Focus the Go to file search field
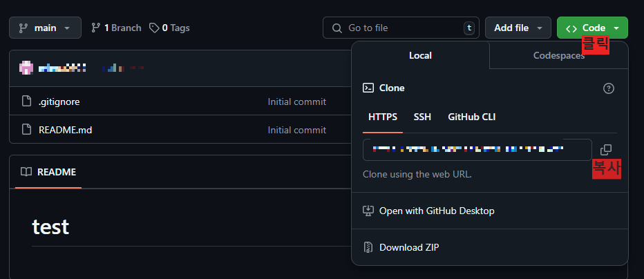This screenshot has width=644, height=279. click(401, 28)
